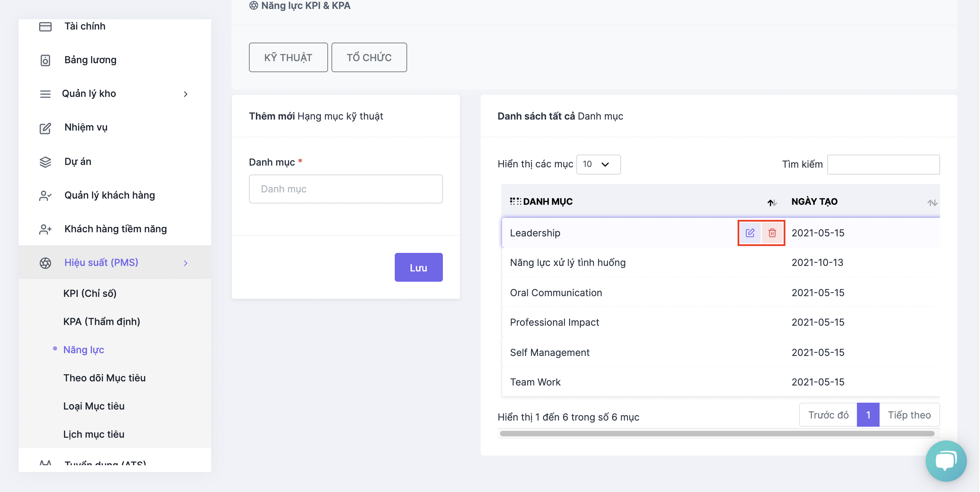
Task: Click Self Management row
Action: pyautogui.click(x=549, y=353)
